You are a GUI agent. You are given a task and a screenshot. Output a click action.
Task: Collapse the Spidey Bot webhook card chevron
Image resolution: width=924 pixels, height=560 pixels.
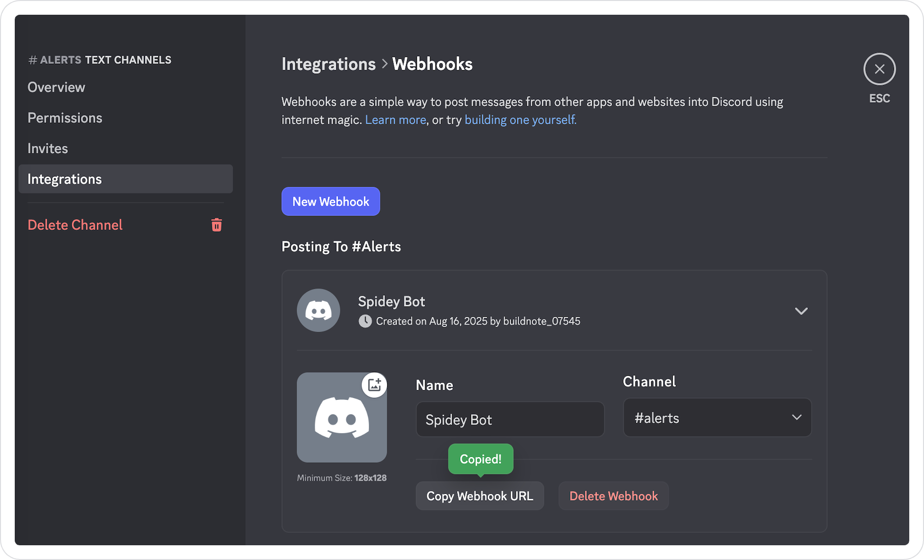[801, 311]
